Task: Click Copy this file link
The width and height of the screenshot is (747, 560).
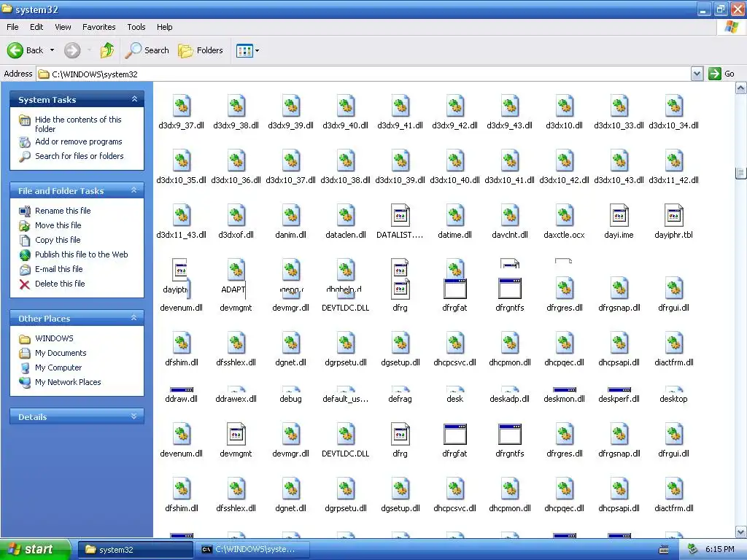Action: tap(58, 240)
